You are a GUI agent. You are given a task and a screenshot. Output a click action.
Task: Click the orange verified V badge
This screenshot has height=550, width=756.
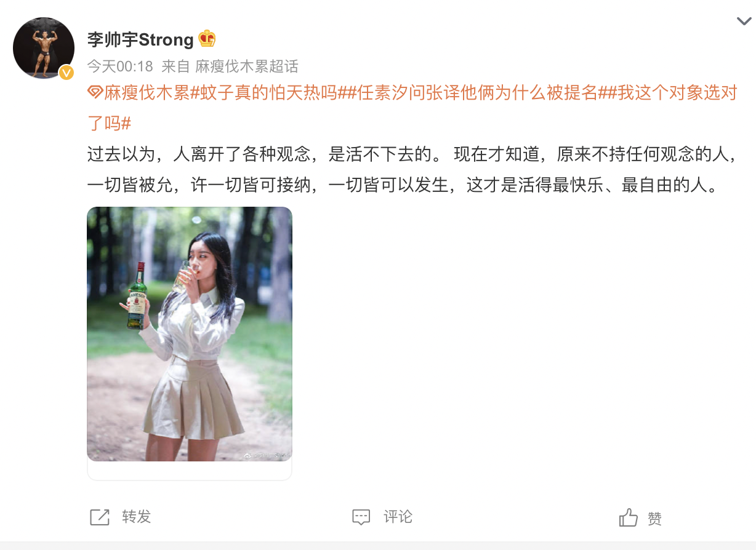click(x=66, y=73)
